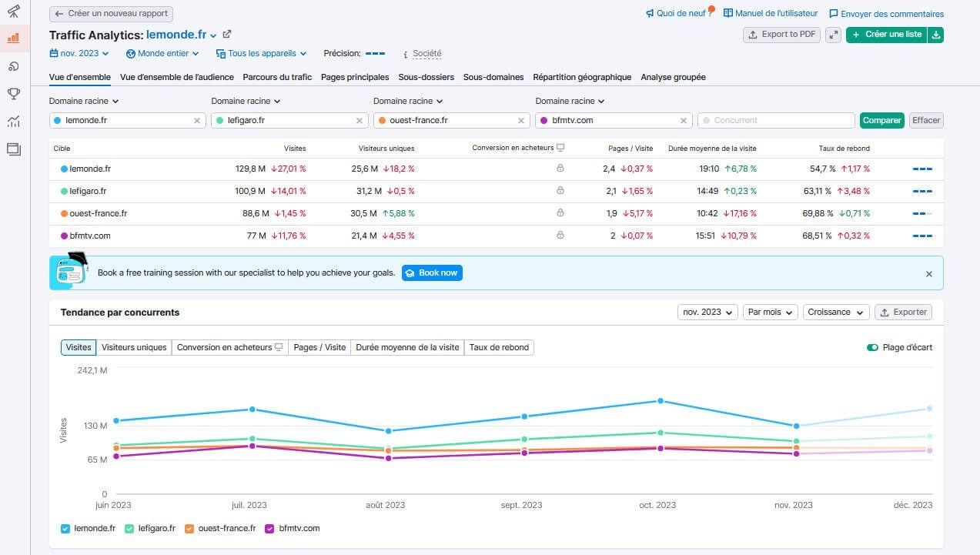This screenshot has height=555, width=980.
Task: Click the fullscreen expand icon button
Action: click(x=833, y=35)
